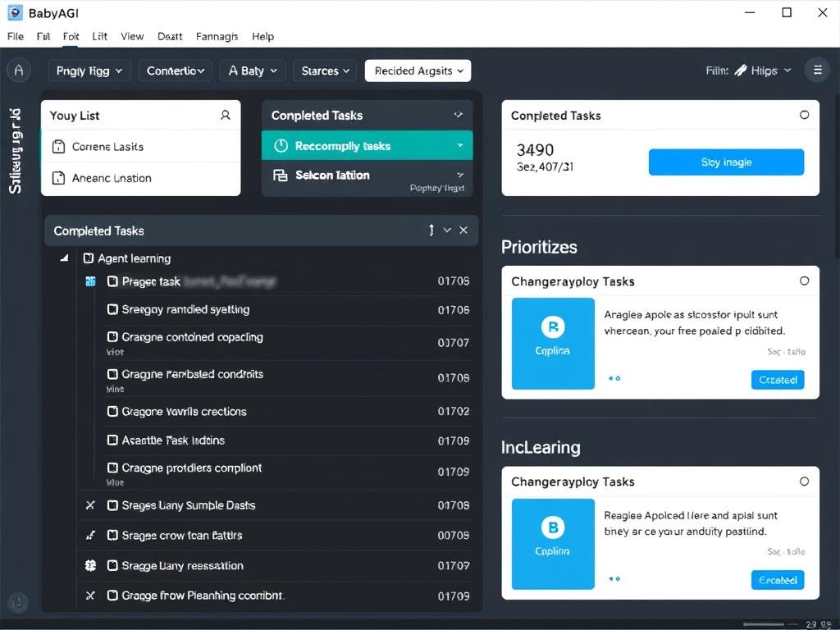Open the Deatt menu
The height and width of the screenshot is (630, 840).
click(x=170, y=36)
